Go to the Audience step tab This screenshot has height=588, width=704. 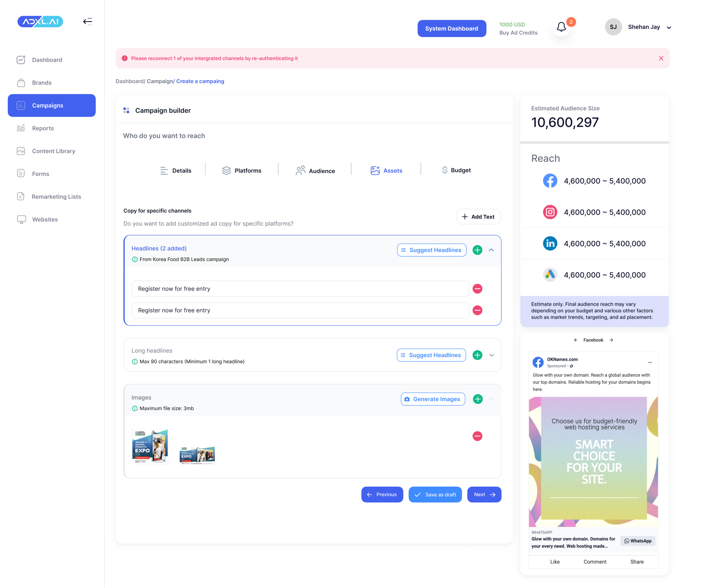click(315, 170)
